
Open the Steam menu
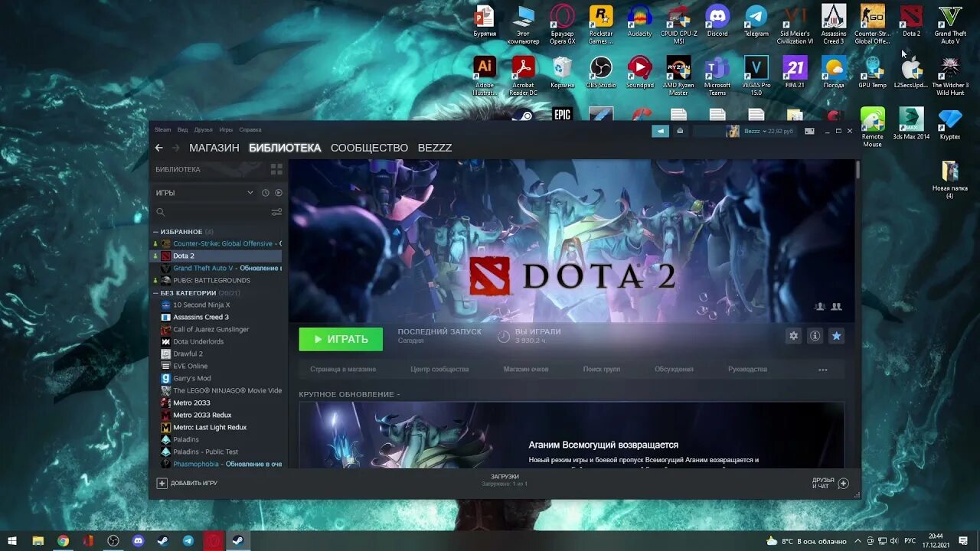(163, 130)
